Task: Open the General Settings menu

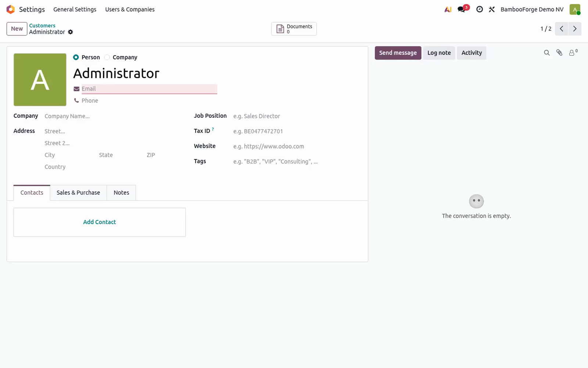Action: (75, 10)
